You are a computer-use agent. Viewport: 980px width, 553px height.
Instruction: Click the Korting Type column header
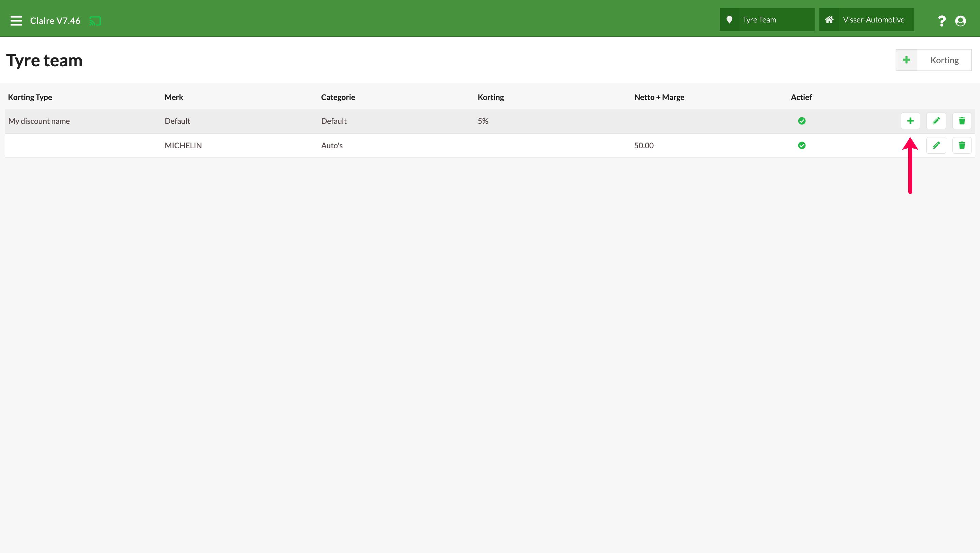click(x=30, y=97)
